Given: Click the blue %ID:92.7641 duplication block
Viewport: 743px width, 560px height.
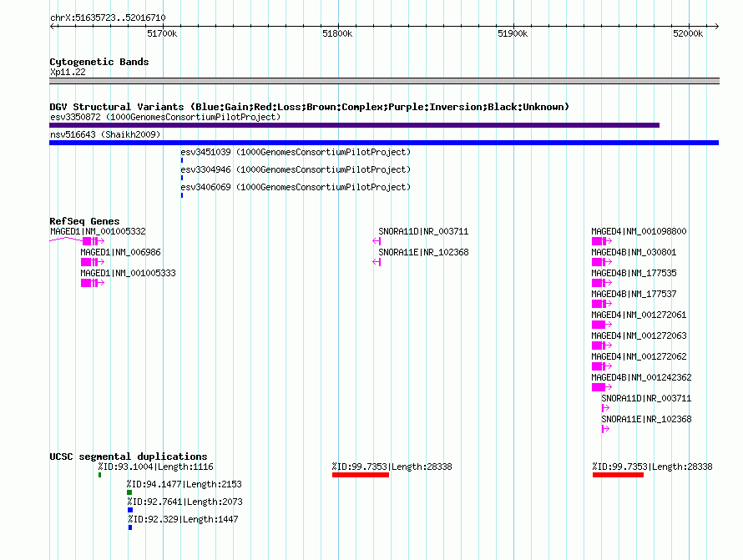Looking at the screenshot, I should tap(130, 510).
